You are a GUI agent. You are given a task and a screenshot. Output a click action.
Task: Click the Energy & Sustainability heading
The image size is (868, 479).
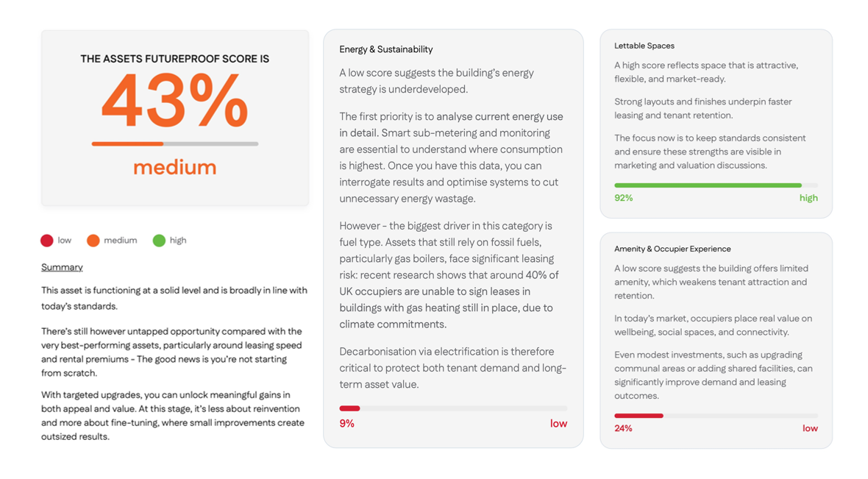pyautogui.click(x=386, y=49)
